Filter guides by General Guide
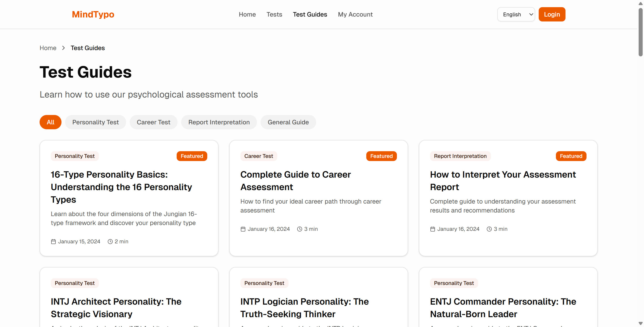 [288, 122]
